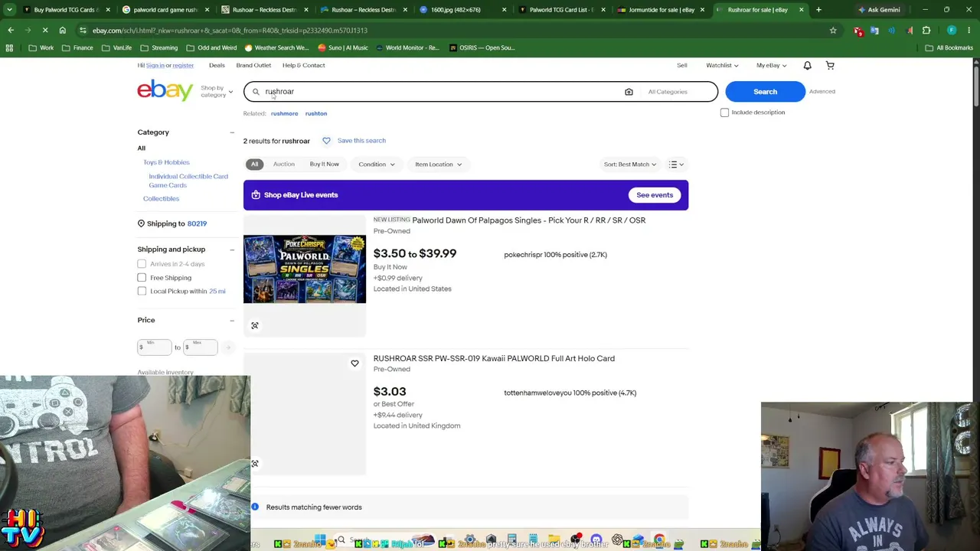Collapse the Category filter section
This screenshot has width=980, height=551.
click(x=232, y=132)
